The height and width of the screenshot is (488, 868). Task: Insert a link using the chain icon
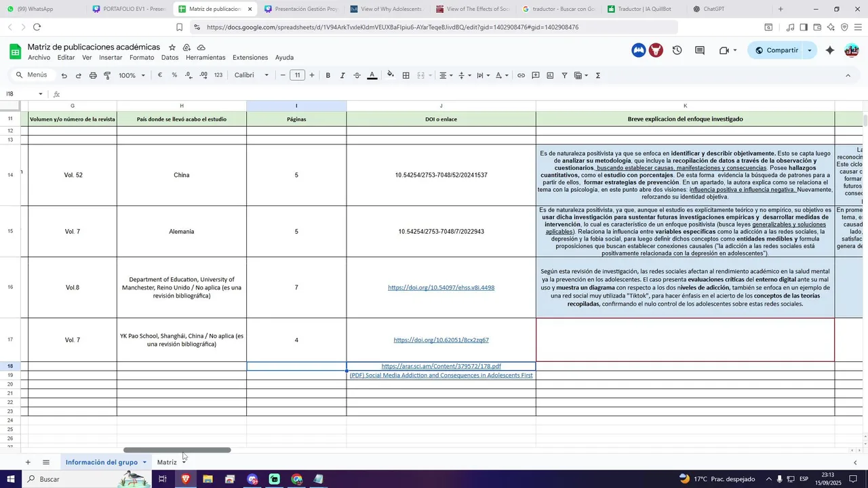click(521, 75)
